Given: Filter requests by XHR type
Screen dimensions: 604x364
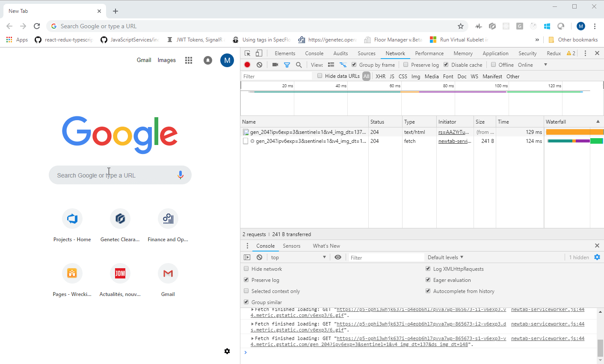Looking at the screenshot, I should click(380, 77).
